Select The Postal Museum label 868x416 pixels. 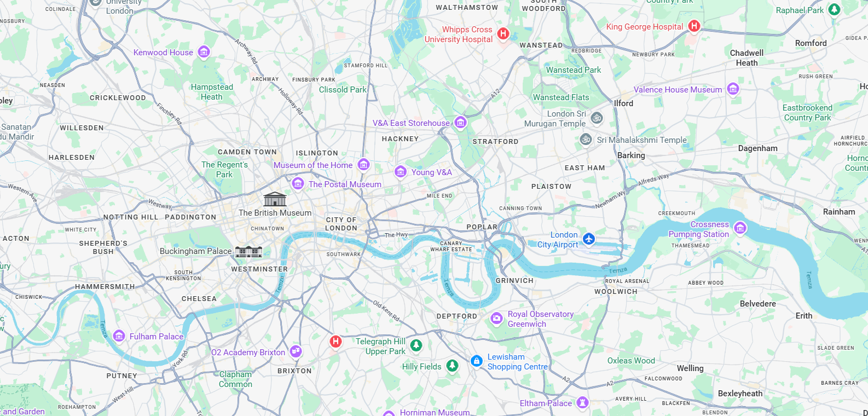pos(345,184)
